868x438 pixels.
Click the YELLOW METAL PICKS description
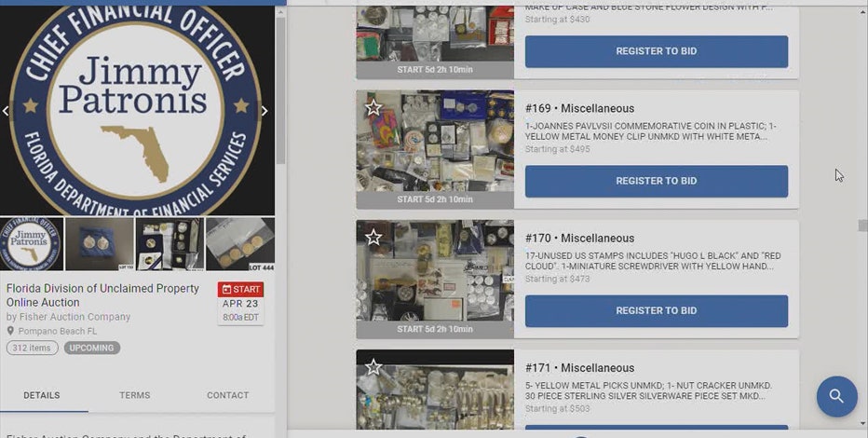click(x=648, y=390)
